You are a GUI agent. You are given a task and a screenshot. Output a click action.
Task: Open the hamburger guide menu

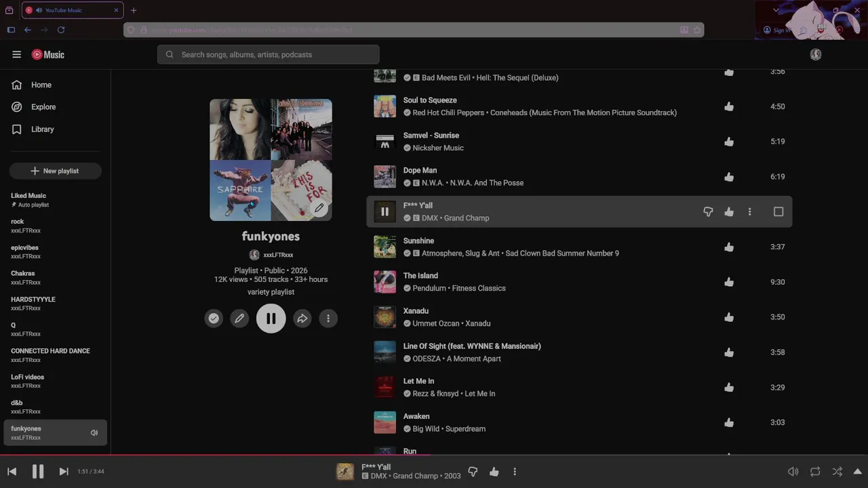point(17,55)
